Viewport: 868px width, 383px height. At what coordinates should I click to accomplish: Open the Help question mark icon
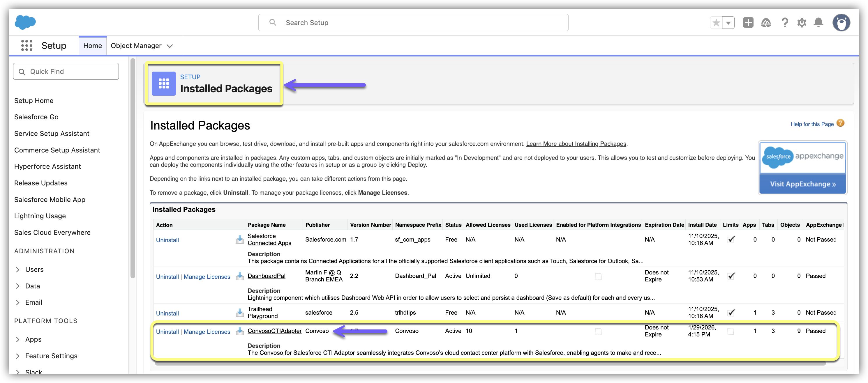tap(785, 23)
